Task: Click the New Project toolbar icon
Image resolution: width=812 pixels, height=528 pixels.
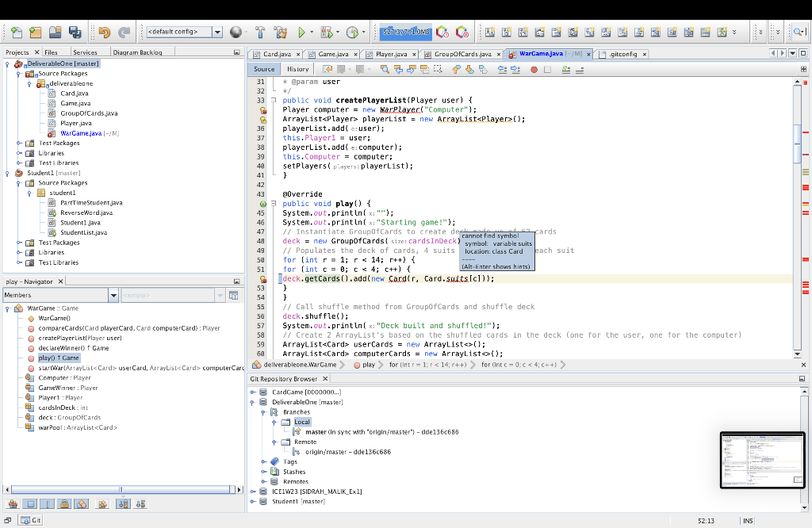Action: pos(34,33)
